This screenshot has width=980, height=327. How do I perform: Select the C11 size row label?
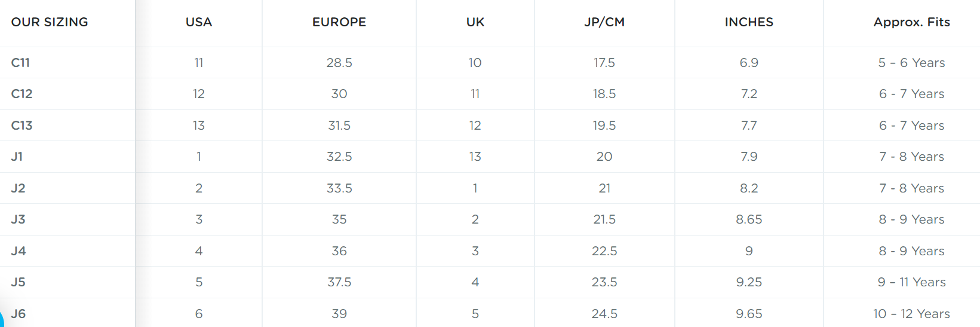pos(20,63)
